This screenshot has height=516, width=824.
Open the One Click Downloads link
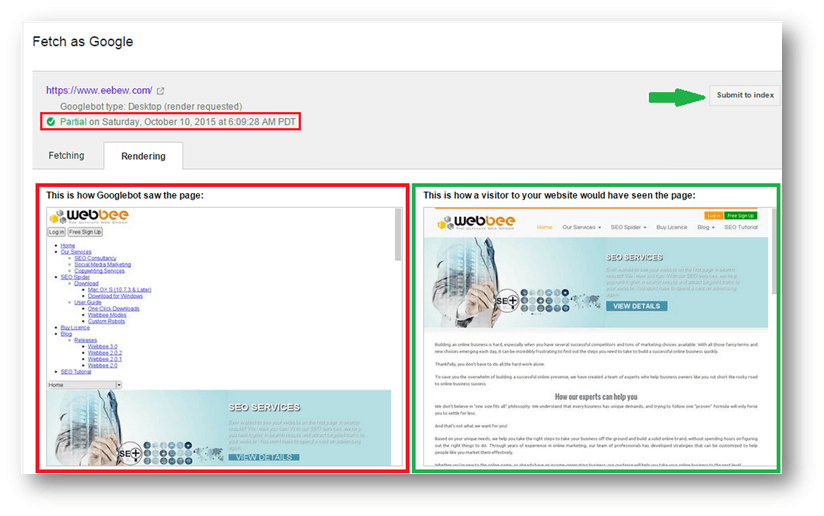114,308
